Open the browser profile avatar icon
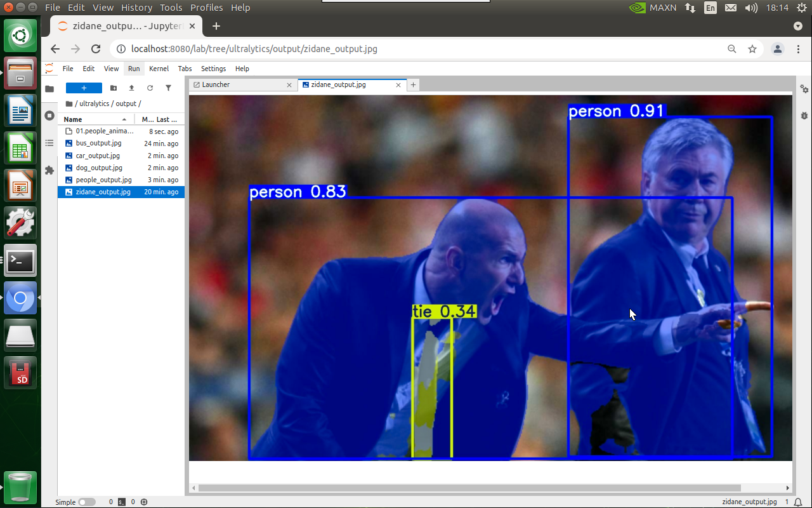 tap(777, 49)
